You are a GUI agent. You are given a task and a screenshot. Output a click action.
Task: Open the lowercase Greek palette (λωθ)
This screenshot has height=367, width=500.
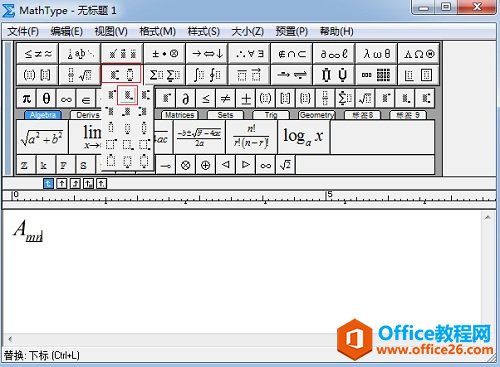(x=376, y=53)
